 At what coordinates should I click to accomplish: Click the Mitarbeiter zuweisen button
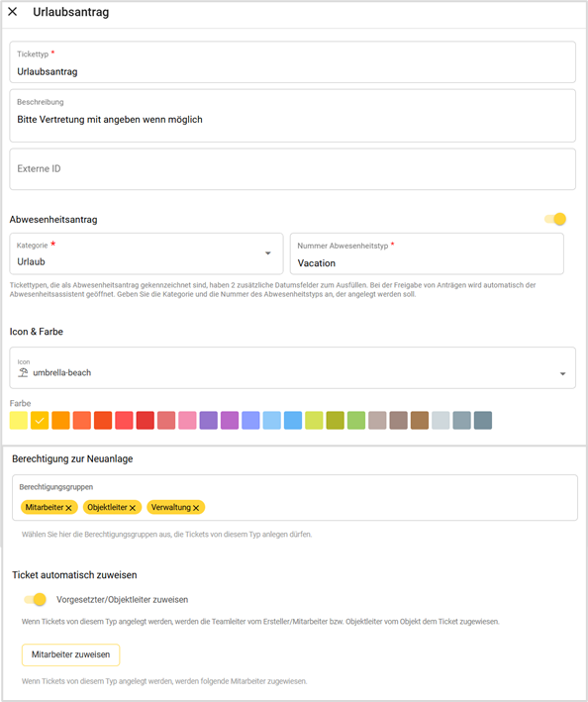[x=70, y=654]
